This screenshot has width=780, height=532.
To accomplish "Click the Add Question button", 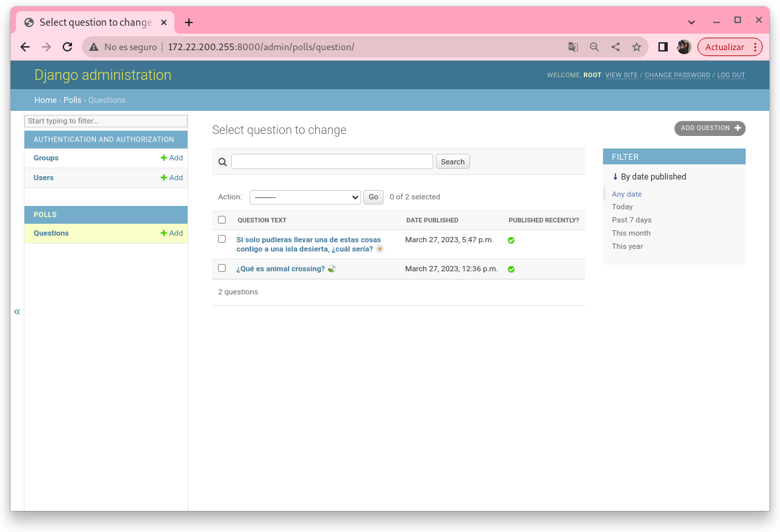I will (709, 128).
